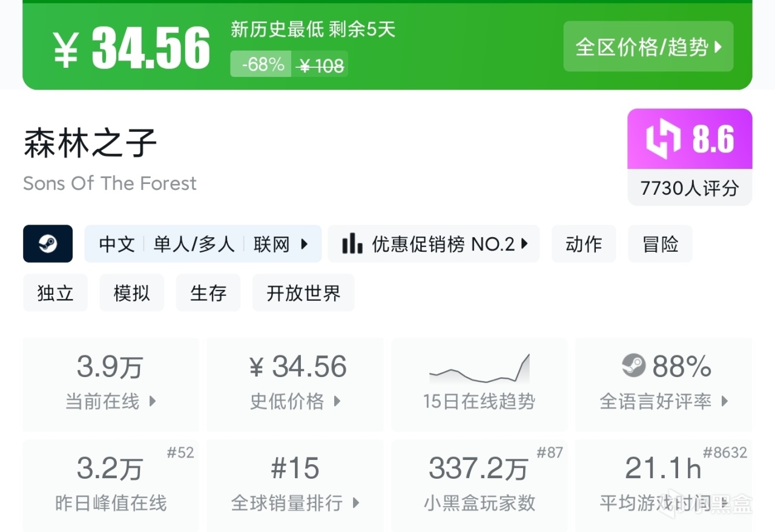Click the Steam icon next to 88%
This screenshot has height=532, width=775.
(634, 366)
